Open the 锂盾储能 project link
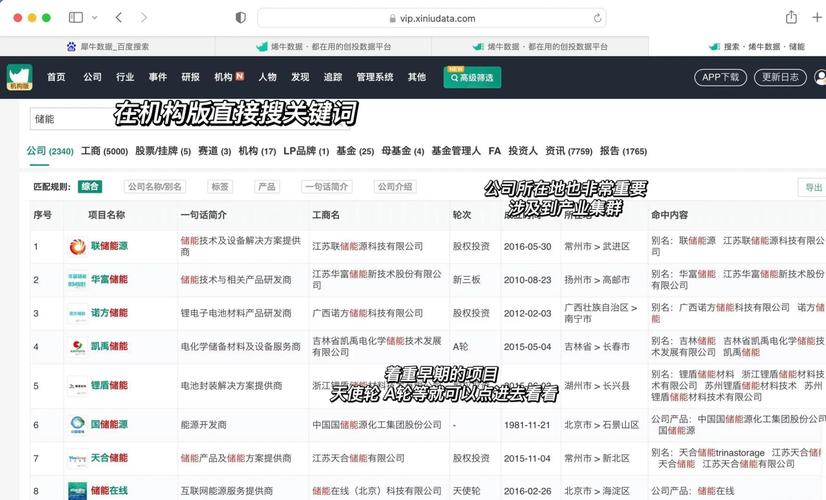This screenshot has width=826, height=500. pyautogui.click(x=109, y=385)
